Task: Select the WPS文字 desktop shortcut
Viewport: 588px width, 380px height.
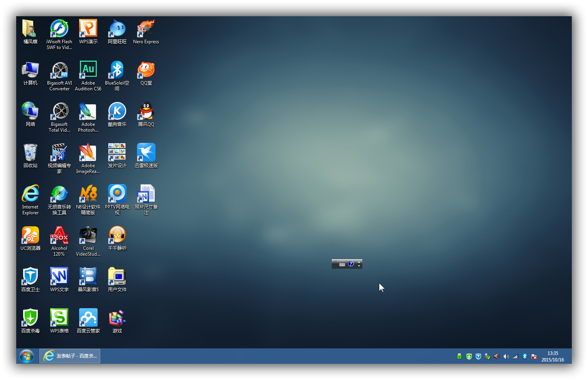Action: pyautogui.click(x=59, y=280)
